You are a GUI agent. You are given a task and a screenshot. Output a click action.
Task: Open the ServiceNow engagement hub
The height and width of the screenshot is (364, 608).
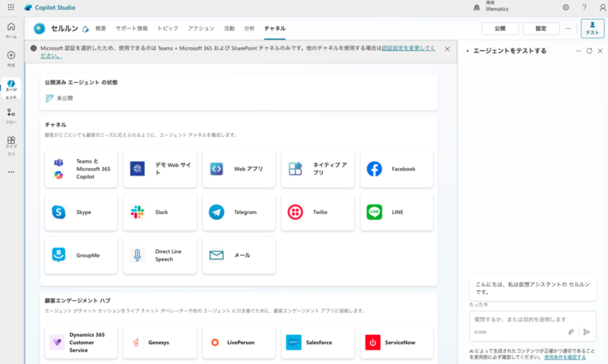(397, 342)
